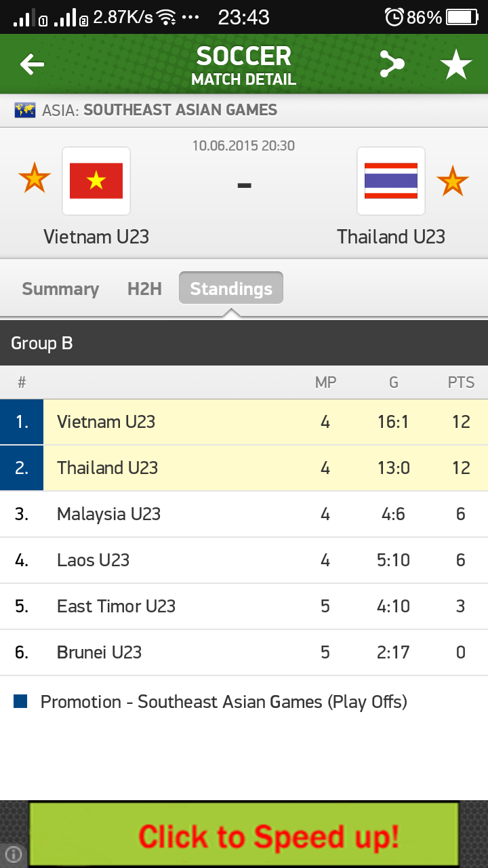This screenshot has width=488, height=868.
Task: Tap the ad info icon
Action: (x=14, y=854)
